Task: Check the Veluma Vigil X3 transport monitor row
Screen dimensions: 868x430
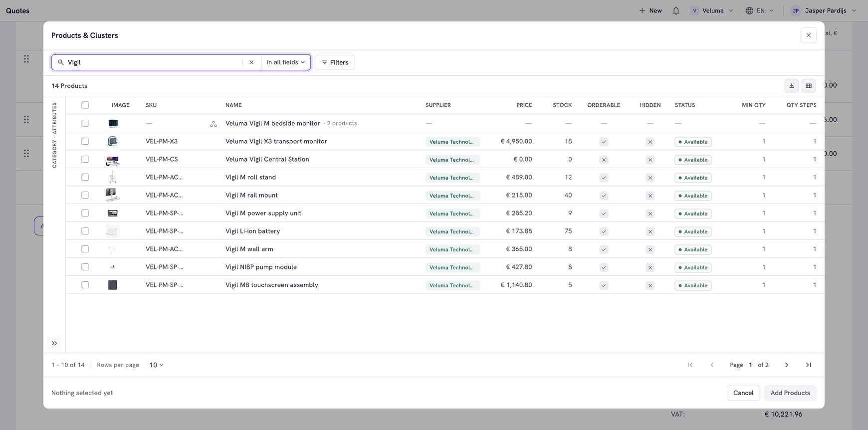Action: (85, 141)
